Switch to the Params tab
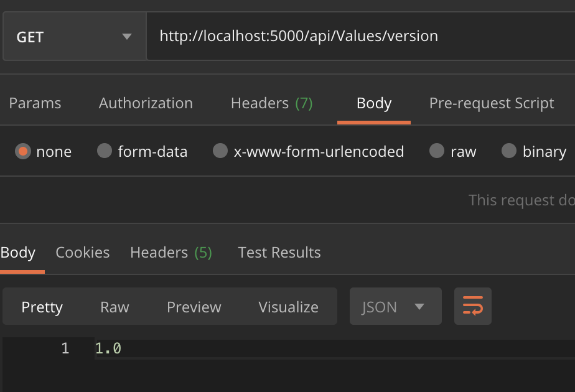 pos(35,103)
